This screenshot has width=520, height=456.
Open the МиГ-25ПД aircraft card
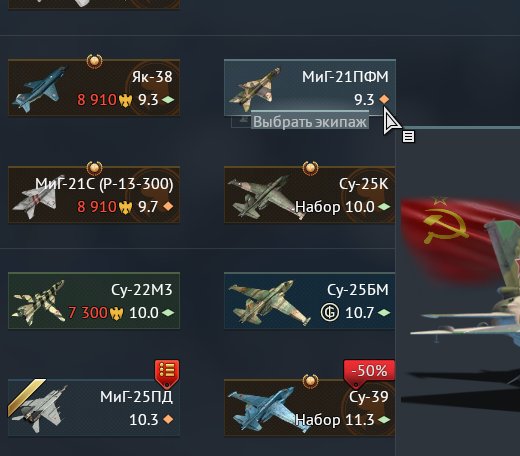(94, 407)
